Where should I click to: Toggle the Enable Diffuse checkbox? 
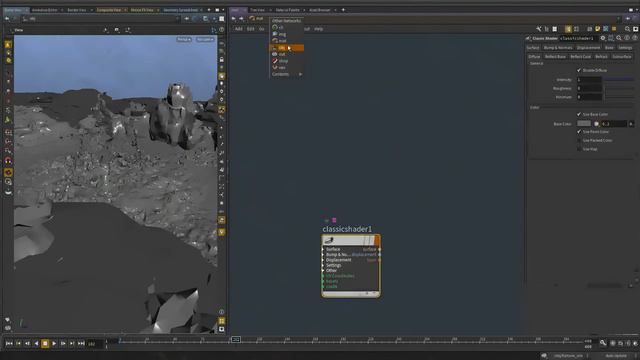[x=579, y=71]
